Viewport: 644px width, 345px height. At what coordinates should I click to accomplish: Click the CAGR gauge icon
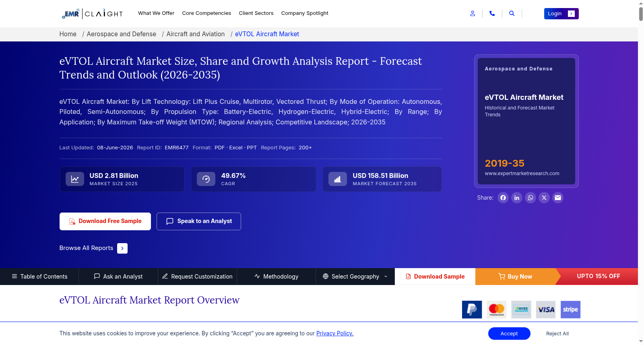206,179
